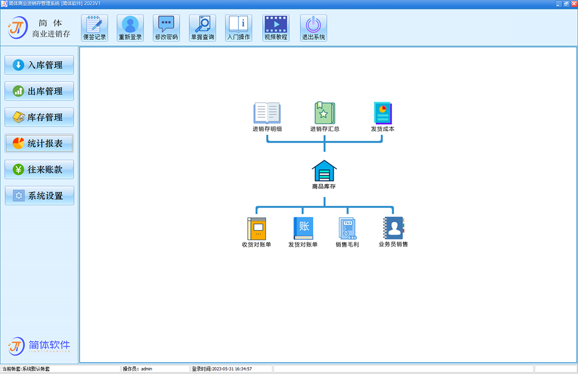Select 入库管理 in the sidebar
578x392 pixels.
point(39,65)
